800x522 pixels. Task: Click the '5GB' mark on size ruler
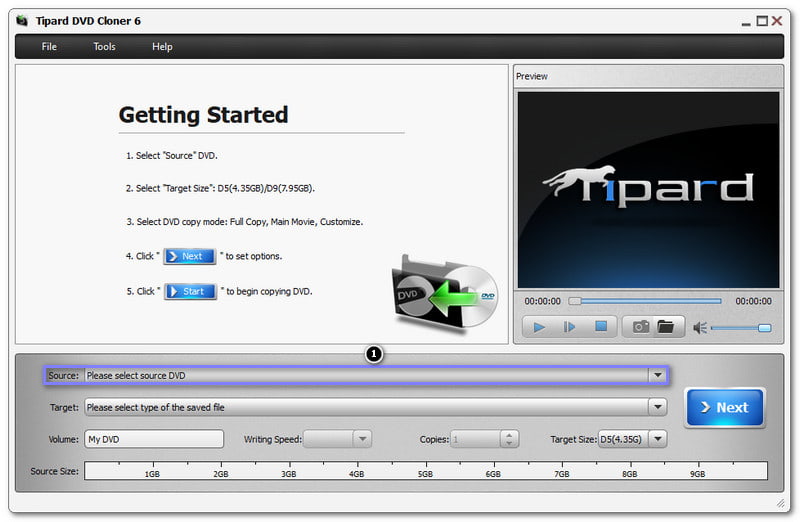click(425, 474)
